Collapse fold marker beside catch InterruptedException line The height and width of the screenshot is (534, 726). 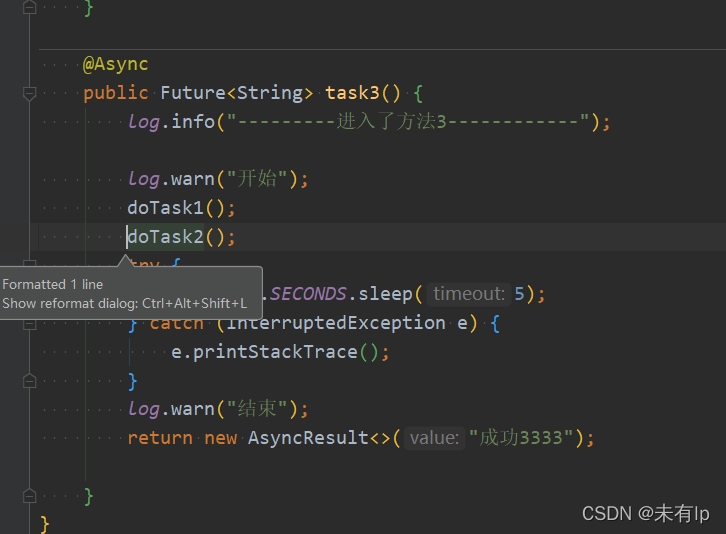pyautogui.click(x=30, y=324)
